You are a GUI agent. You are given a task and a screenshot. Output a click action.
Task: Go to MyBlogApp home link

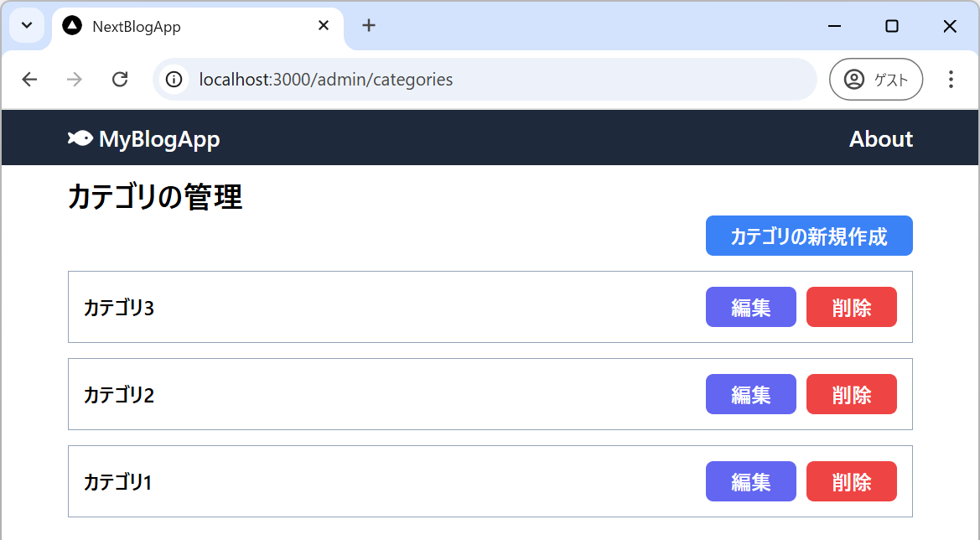(159, 139)
